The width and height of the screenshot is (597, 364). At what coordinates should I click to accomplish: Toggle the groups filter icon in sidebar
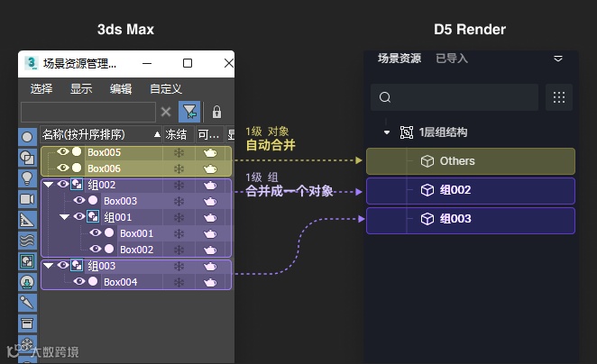click(27, 261)
